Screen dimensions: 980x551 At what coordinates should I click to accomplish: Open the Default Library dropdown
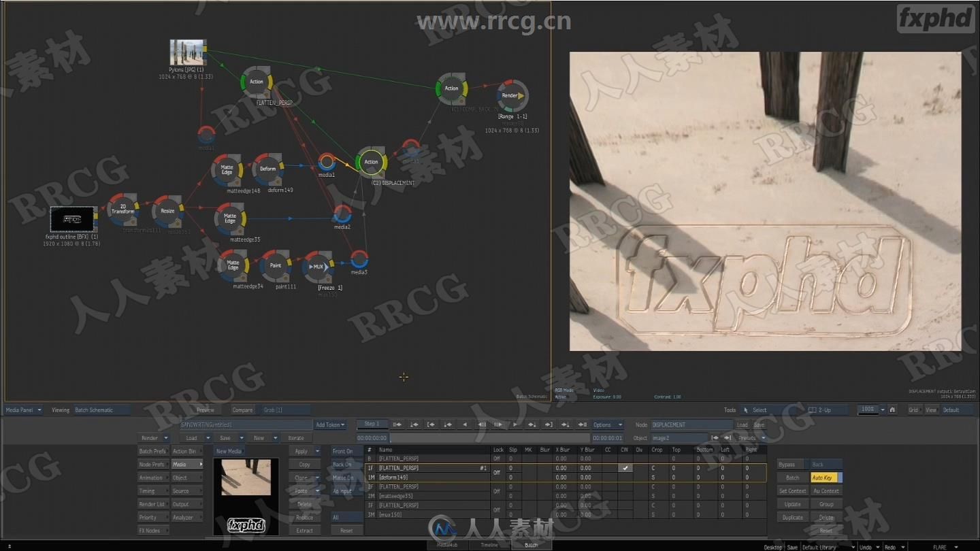pyautogui.click(x=828, y=547)
